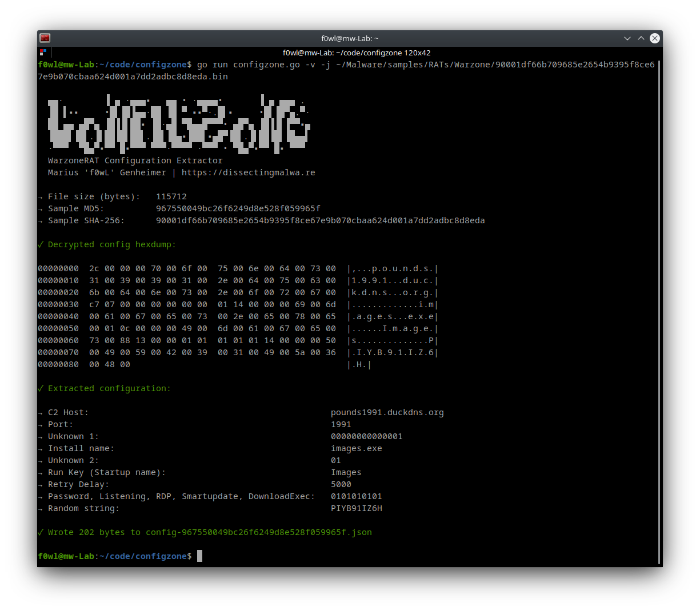Click the Retry Delay value 5000
The height and width of the screenshot is (611, 700).
(341, 484)
